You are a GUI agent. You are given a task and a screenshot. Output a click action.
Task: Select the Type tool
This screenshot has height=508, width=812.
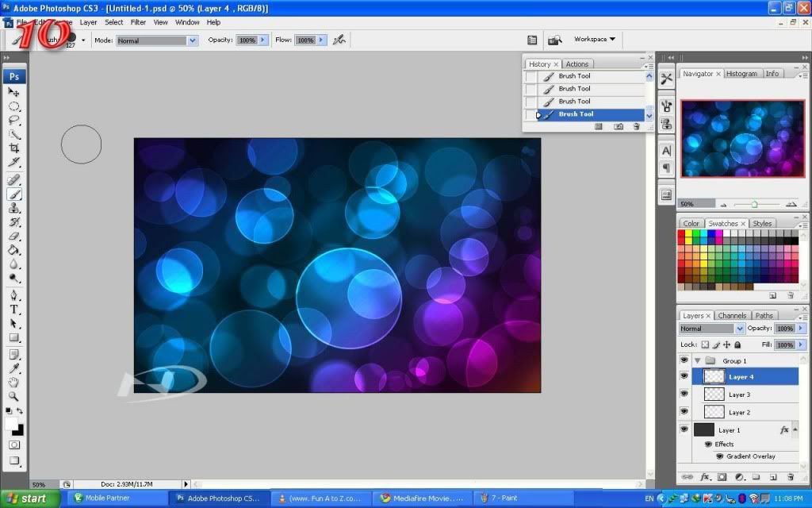point(14,310)
